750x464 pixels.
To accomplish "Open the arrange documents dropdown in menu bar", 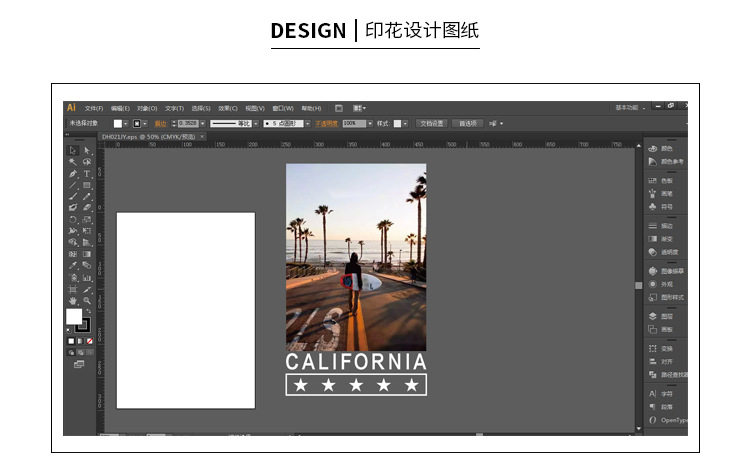I will [x=359, y=109].
